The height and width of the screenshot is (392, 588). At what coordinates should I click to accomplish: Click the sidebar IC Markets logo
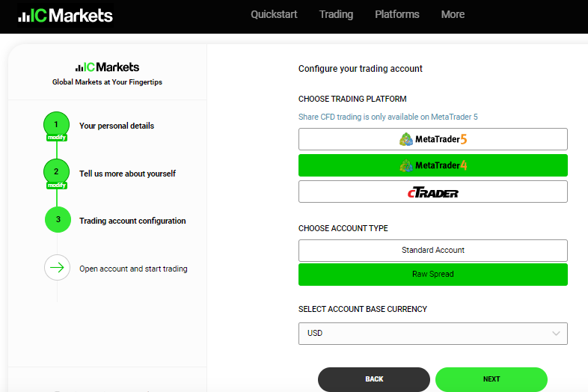[107, 67]
